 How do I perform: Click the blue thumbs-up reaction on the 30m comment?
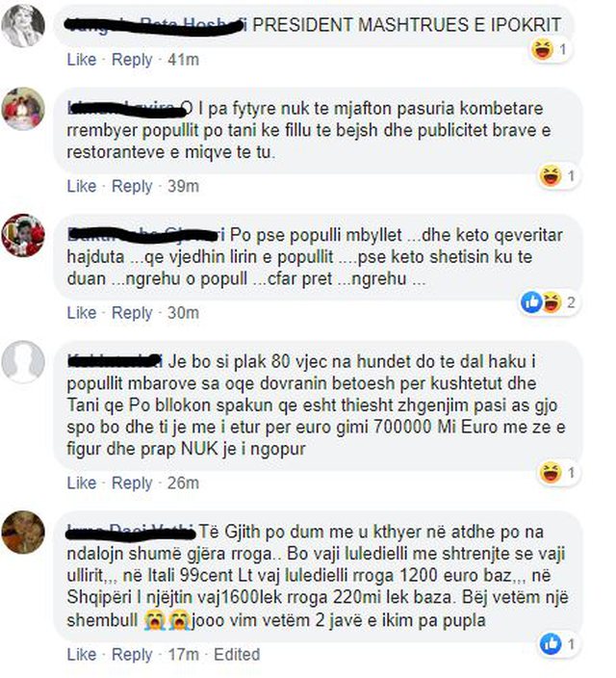click(x=531, y=301)
